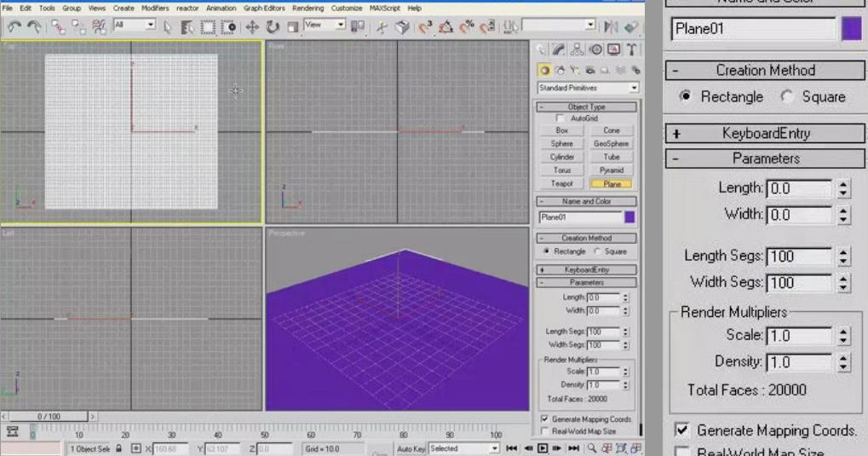Image resolution: width=868 pixels, height=456 pixels.
Task: Activate the Select and Rotate tool
Action: tap(273, 26)
